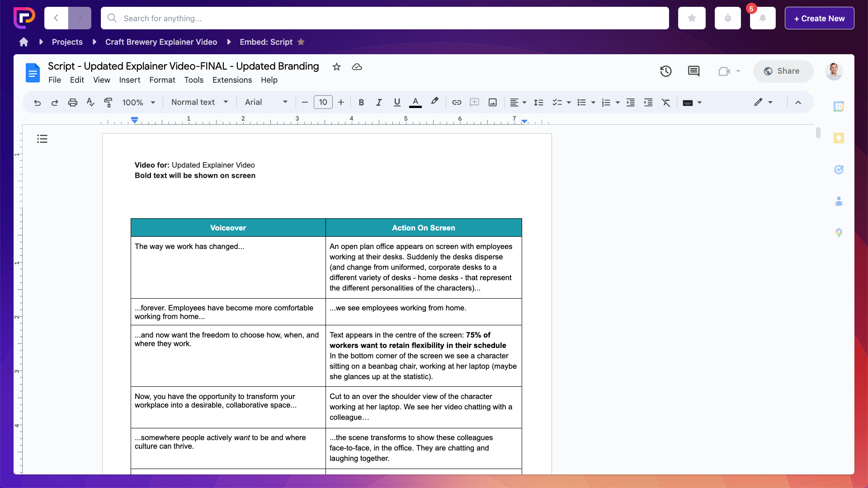Insert a link

[x=457, y=103]
